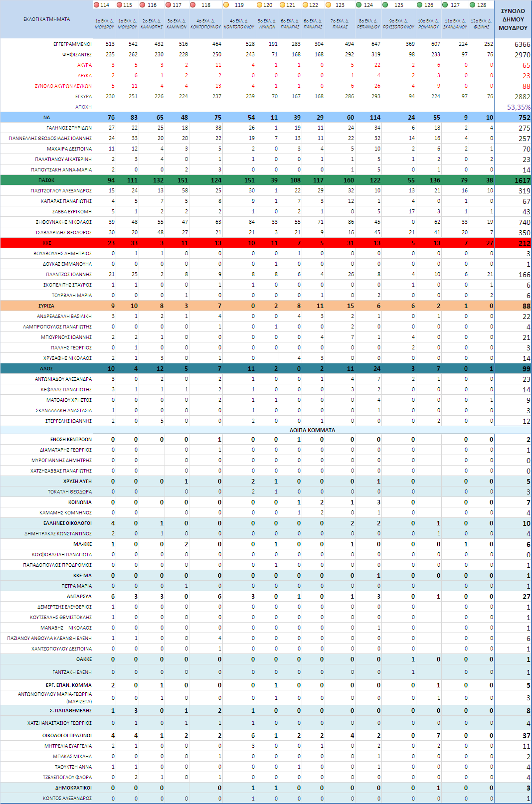Click candidate ΚΟΝΤΟΣ ΑΛΕΞΑΝΔΡΟΣ row label

[x=67, y=798]
